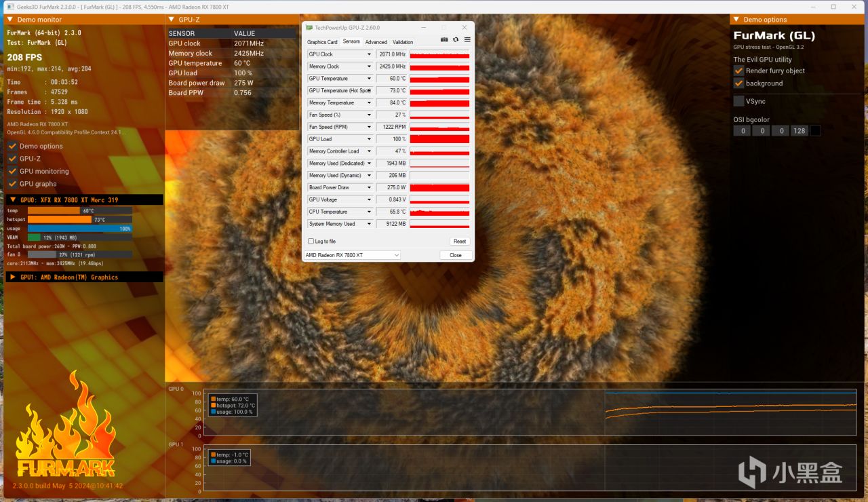Maximize the FurMark main window
The image size is (868, 502).
click(833, 7)
